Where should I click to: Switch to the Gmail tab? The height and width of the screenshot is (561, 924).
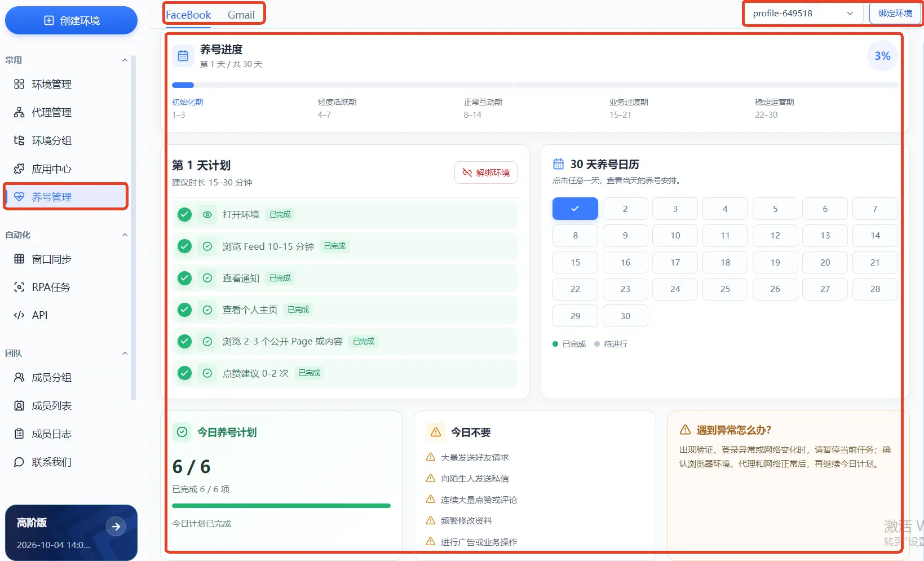[241, 15]
